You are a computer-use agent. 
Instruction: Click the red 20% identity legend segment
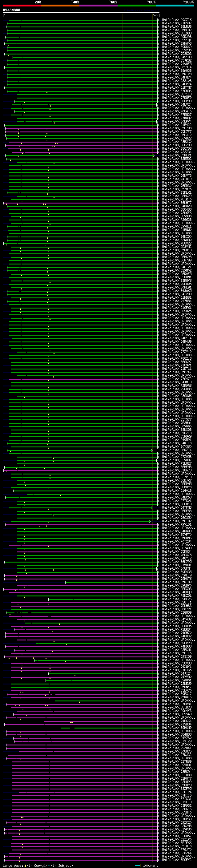point(22,6)
